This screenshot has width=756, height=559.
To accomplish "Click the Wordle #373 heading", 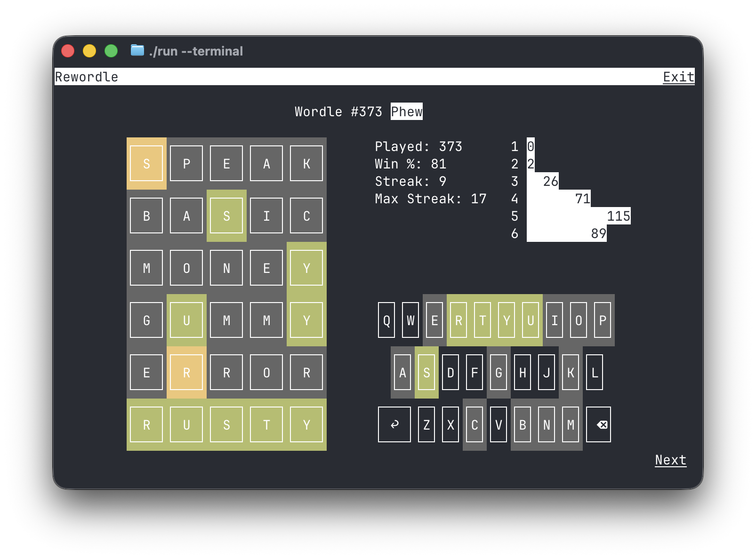I will coord(338,112).
